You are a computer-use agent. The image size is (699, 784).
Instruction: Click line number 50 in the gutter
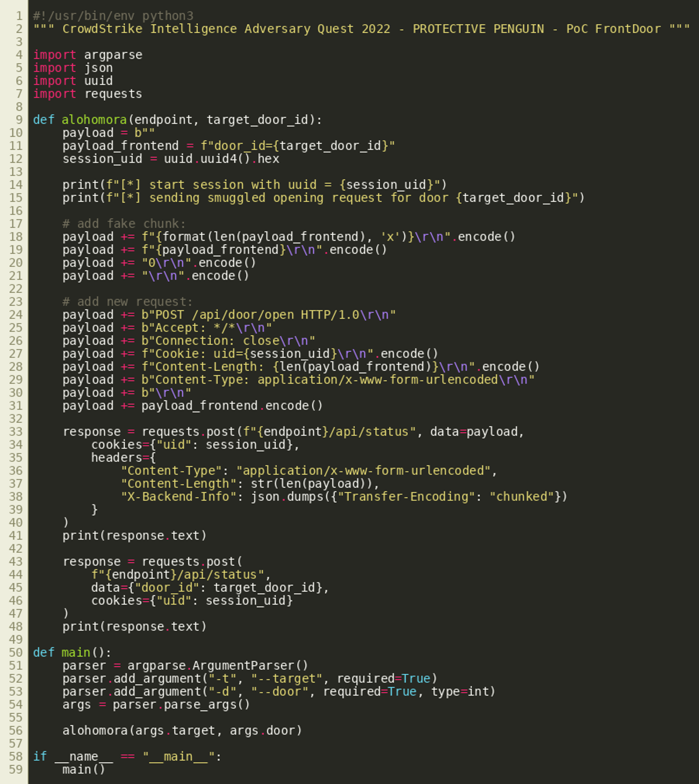coord(15,652)
